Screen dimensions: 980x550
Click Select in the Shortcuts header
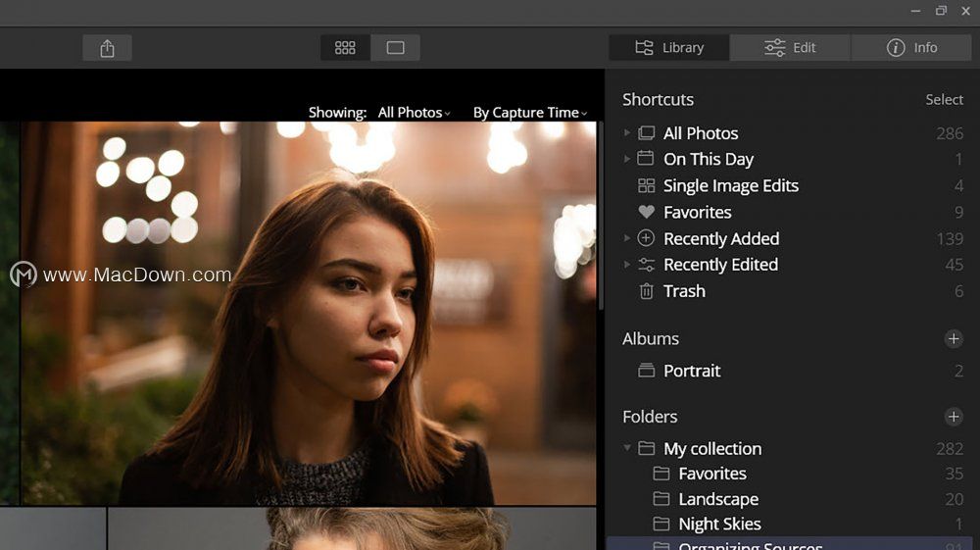point(944,99)
